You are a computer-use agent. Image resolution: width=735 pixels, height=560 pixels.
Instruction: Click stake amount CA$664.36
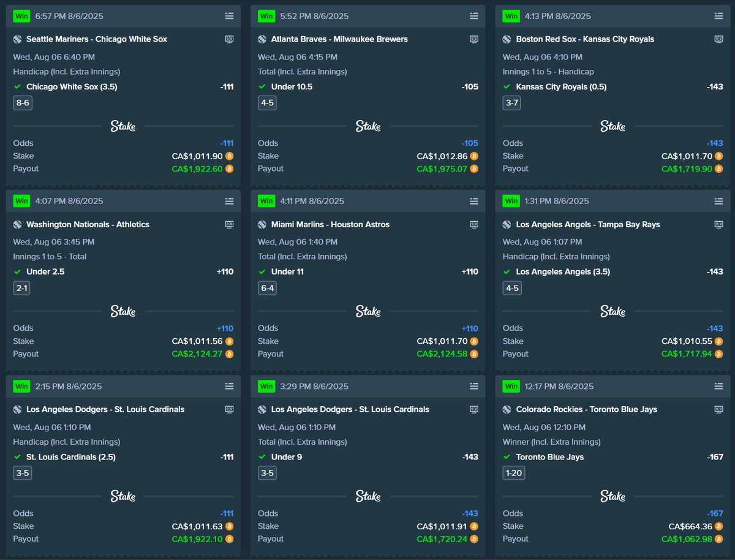click(x=691, y=526)
